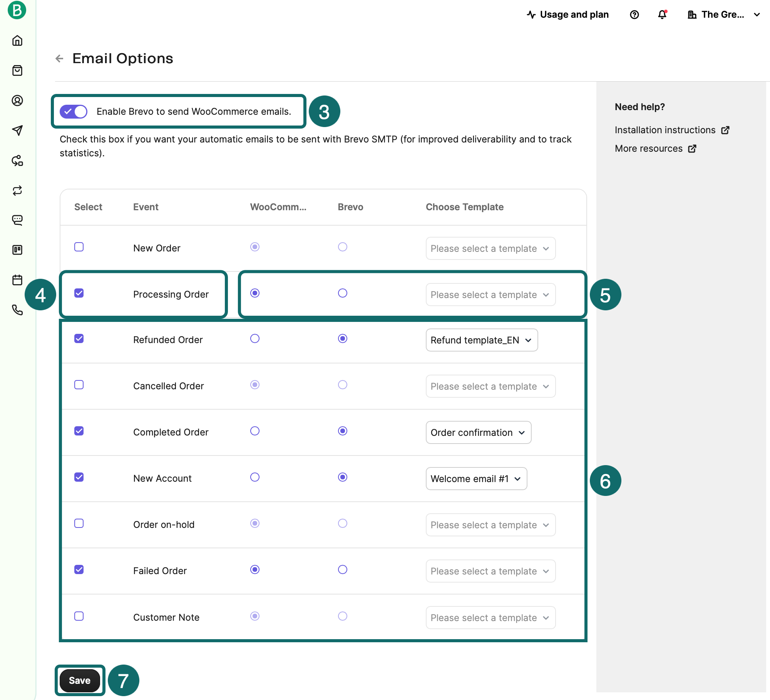Image resolution: width=770 pixels, height=700 pixels.
Task: Open the Order confirmation template dropdown
Action: pos(478,432)
